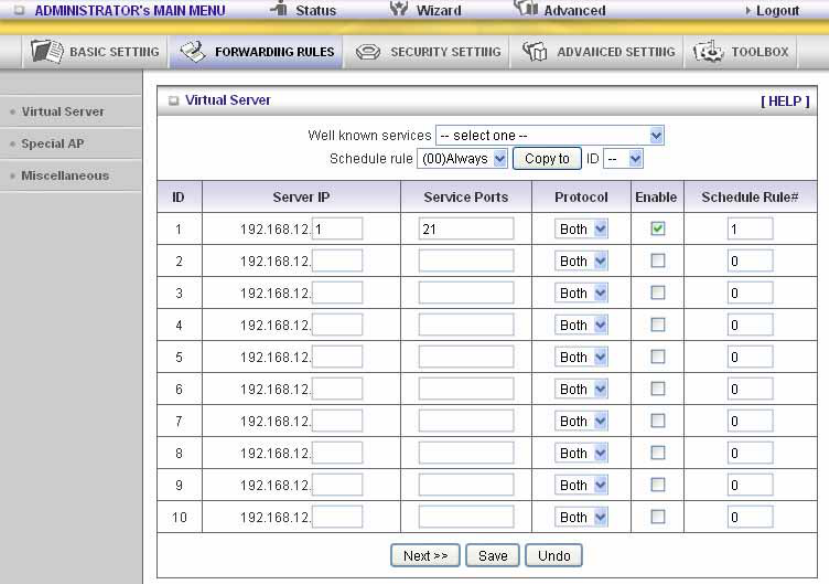
Task: Open the Well known services dropdown
Action: click(x=550, y=135)
